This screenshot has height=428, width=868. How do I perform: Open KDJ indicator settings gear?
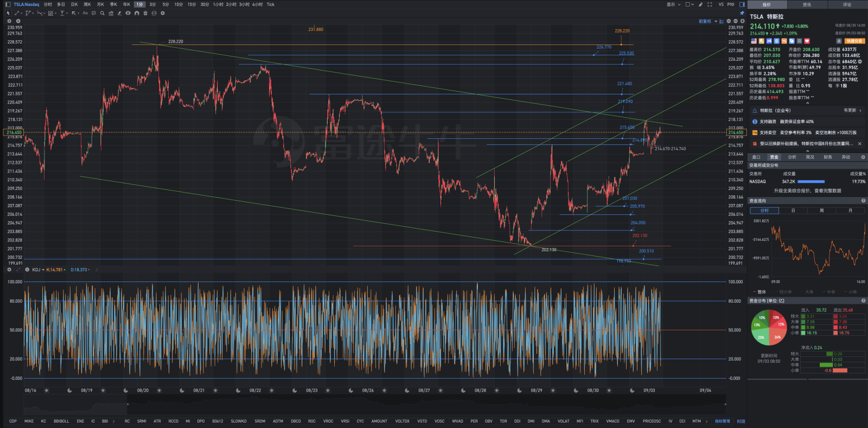click(x=9, y=270)
